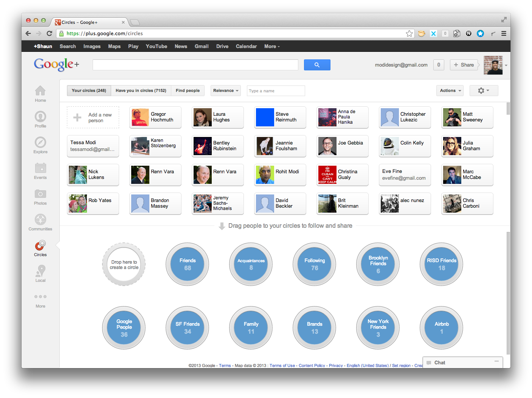Open the Chrome hamburger menu
The image size is (532, 398).
504,34
